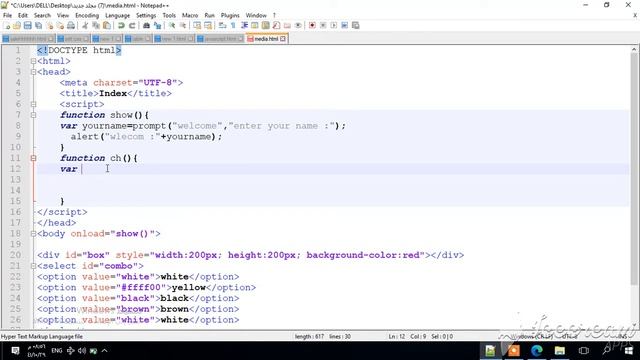
Task: Open the Plugins menu
Action: point(230,16)
